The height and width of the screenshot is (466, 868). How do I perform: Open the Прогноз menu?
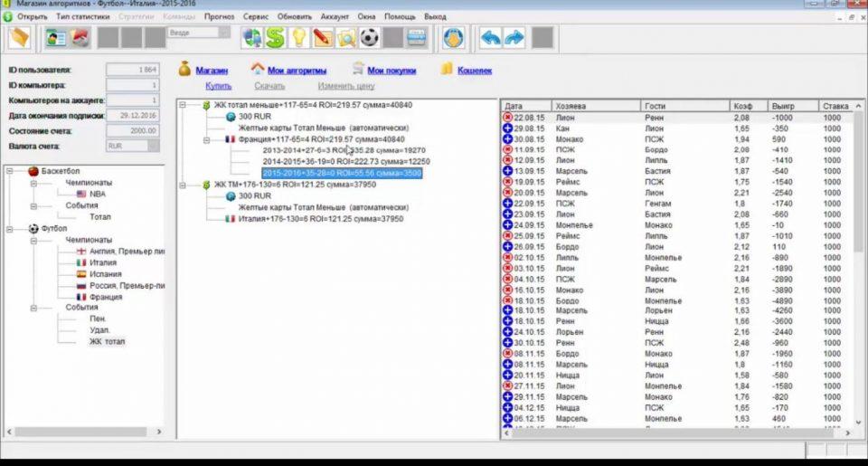click(219, 16)
